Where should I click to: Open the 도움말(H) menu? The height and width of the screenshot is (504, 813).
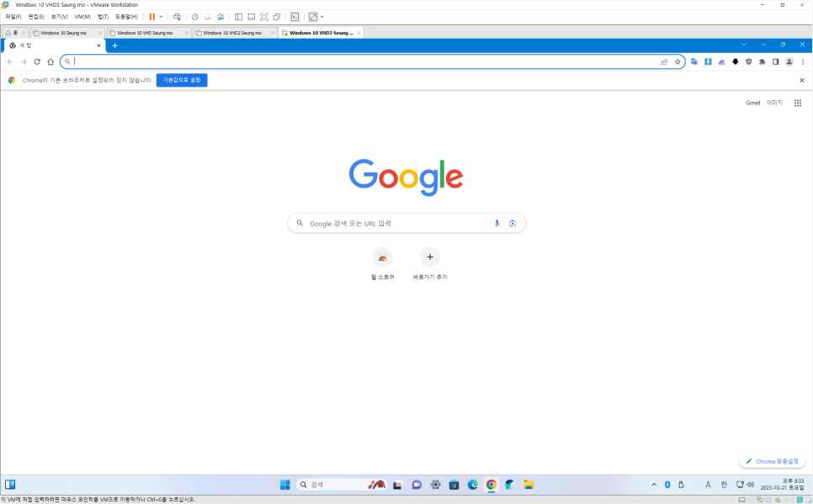(x=126, y=17)
